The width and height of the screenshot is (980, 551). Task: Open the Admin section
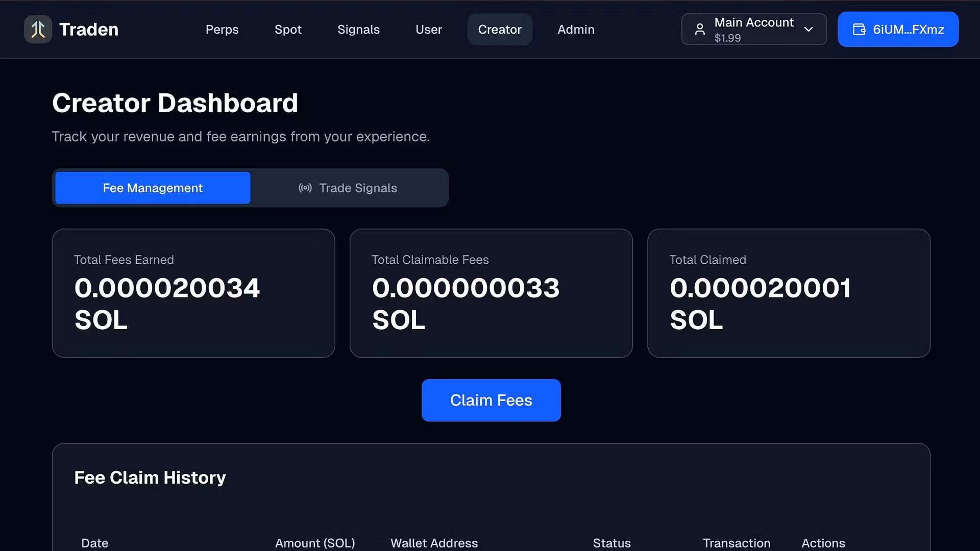(x=576, y=30)
